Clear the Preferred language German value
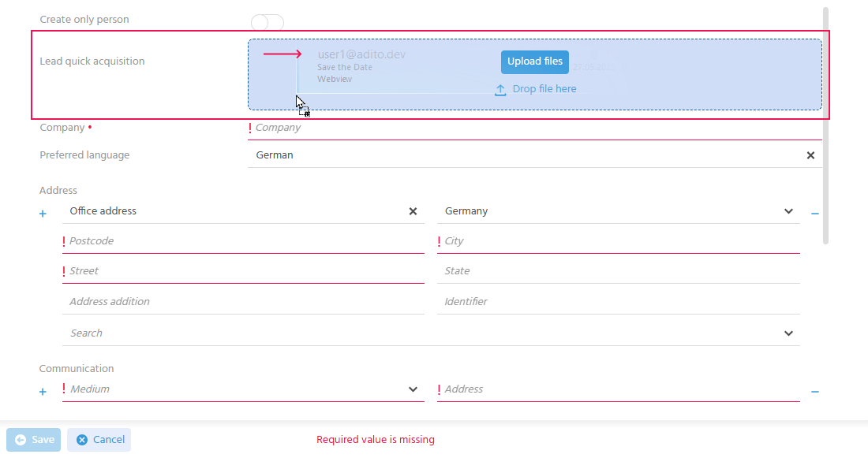Image resolution: width=868 pixels, height=458 pixels. tap(810, 155)
